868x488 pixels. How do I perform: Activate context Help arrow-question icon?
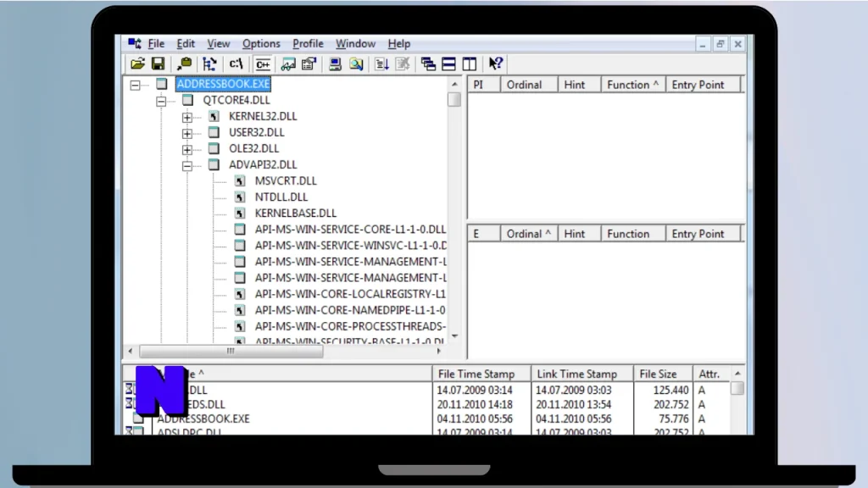coord(495,64)
